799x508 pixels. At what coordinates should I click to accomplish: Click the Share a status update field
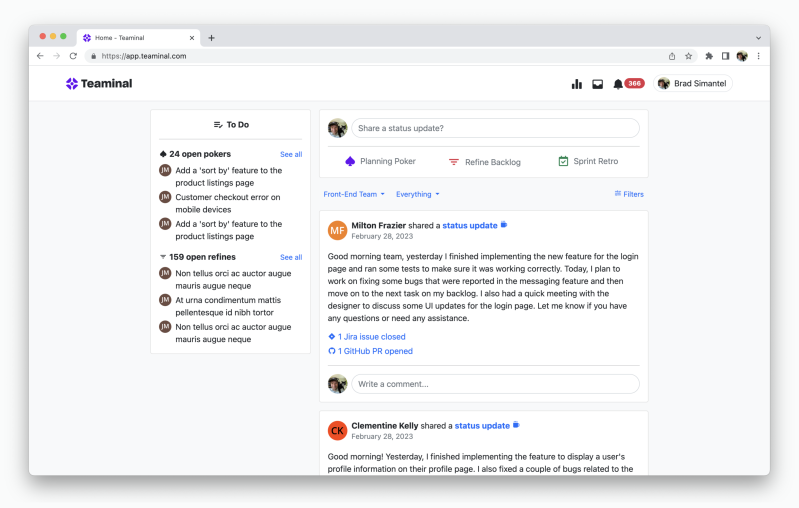click(x=495, y=128)
